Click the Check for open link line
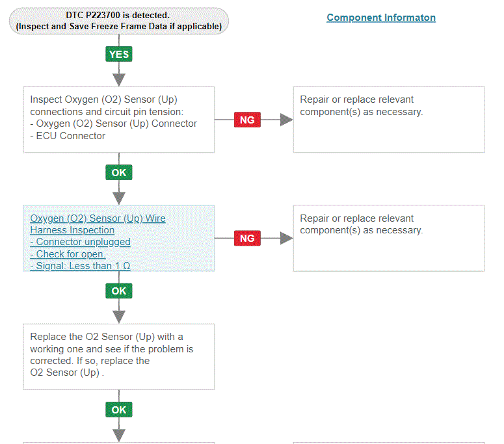Image resolution: width=504 pixels, height=444 pixels. 68,254
